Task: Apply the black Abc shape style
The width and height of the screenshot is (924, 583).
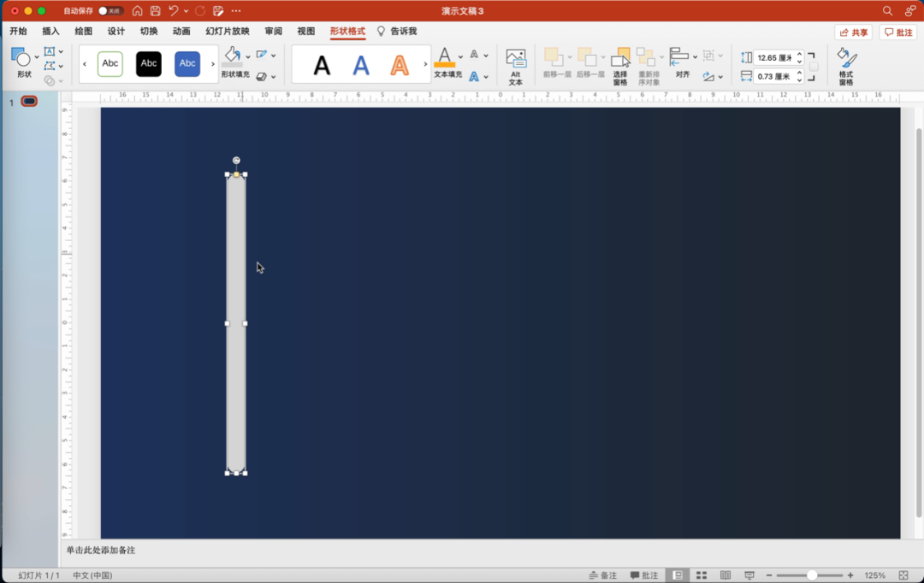Action: 149,64
